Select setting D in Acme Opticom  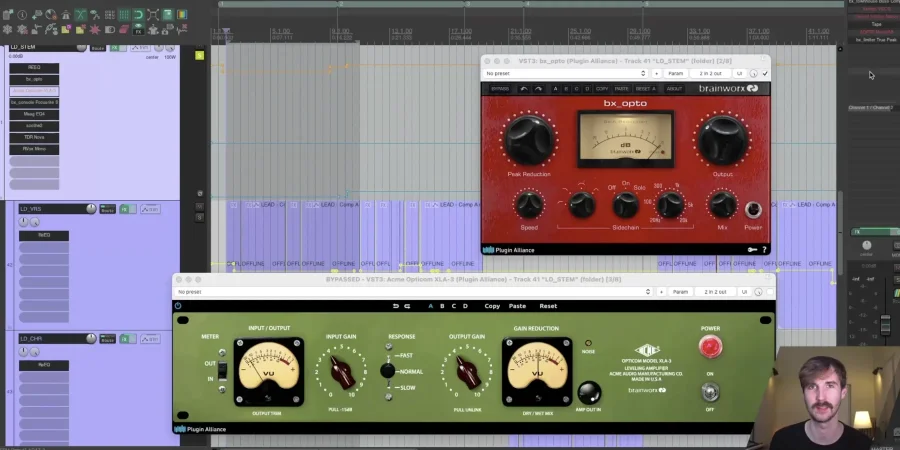click(x=465, y=306)
